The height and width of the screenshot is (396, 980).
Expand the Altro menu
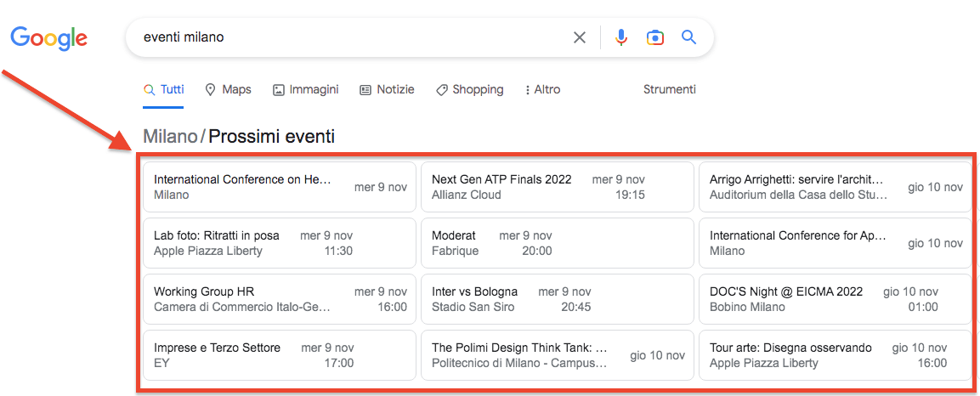tap(542, 89)
